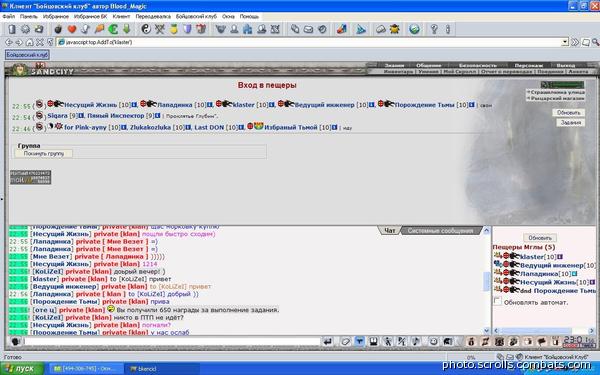
Task: Open the 'Избранное БК' menu
Action: click(x=91, y=16)
